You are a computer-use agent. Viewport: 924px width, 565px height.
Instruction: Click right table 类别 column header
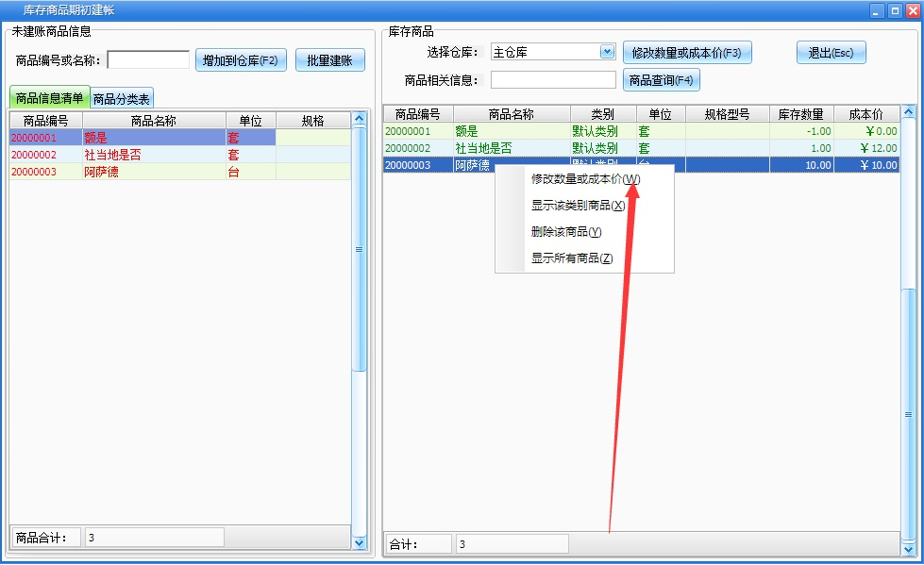603,114
